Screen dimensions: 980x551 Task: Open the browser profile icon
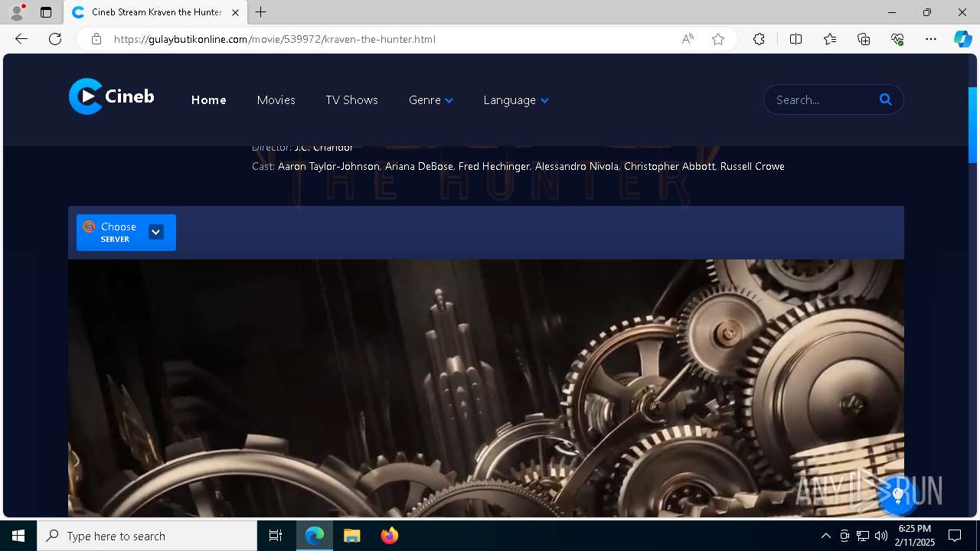click(17, 12)
